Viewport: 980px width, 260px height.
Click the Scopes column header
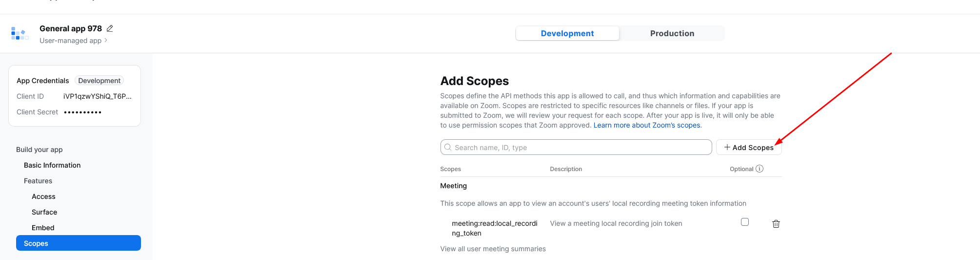click(x=450, y=169)
